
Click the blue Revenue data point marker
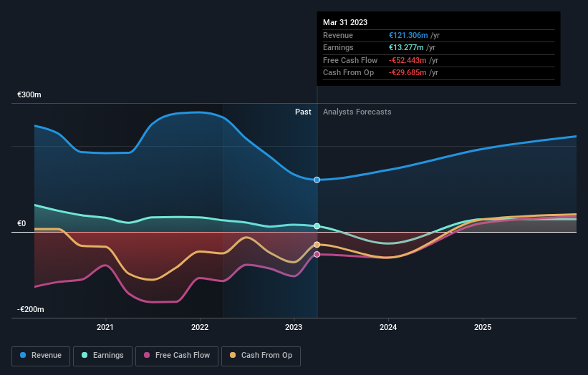pos(317,180)
